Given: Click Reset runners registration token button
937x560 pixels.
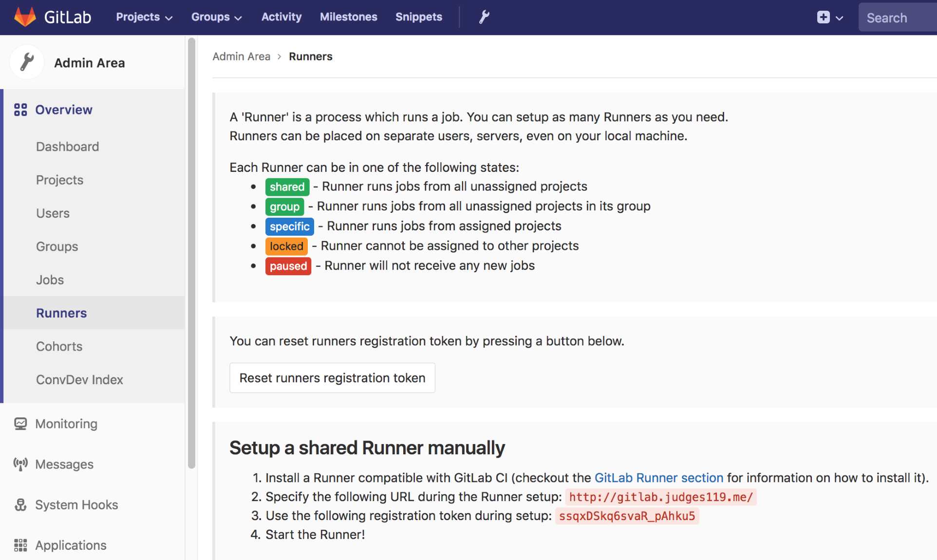Looking at the screenshot, I should coord(332,378).
